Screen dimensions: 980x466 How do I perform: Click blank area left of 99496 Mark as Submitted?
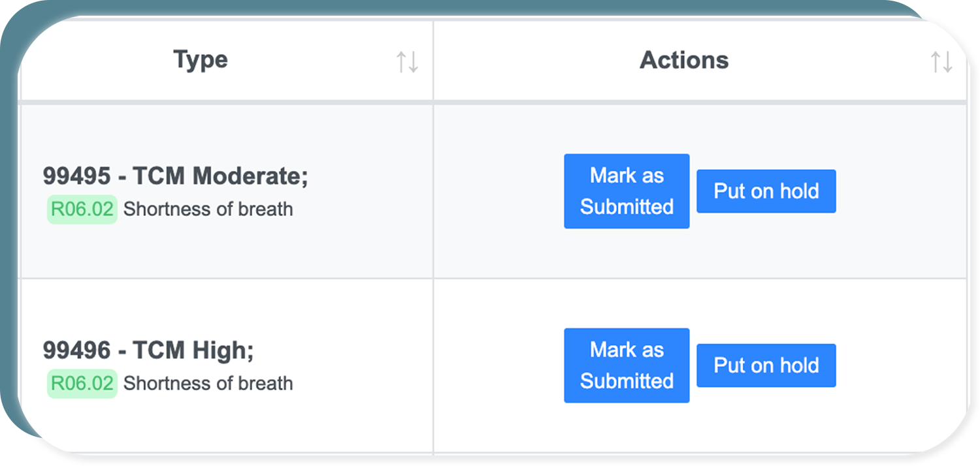point(497,365)
